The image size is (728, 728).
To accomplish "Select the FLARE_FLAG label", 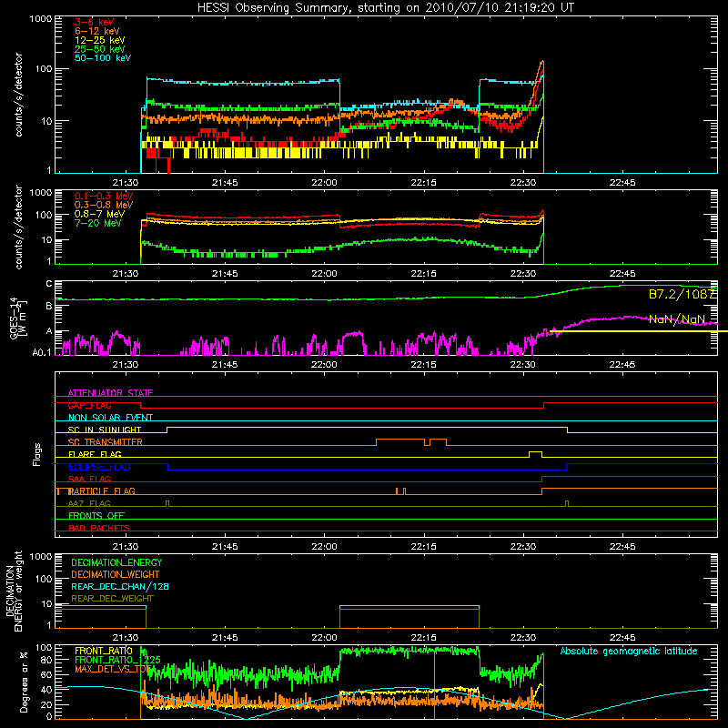I will click(x=95, y=454).
